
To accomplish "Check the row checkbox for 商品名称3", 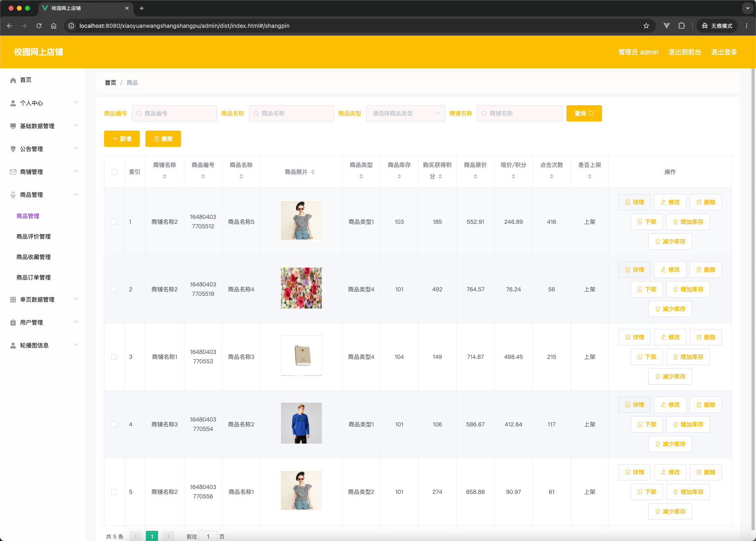I will (x=114, y=357).
